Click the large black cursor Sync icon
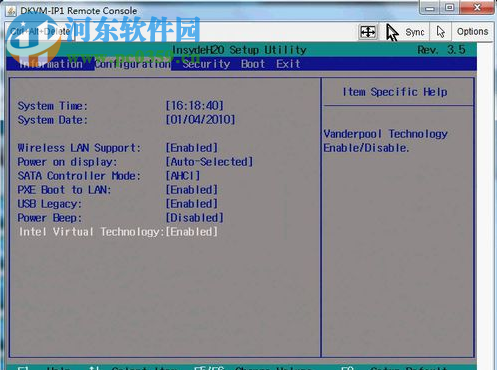The width and height of the screenshot is (497, 370). point(392,32)
